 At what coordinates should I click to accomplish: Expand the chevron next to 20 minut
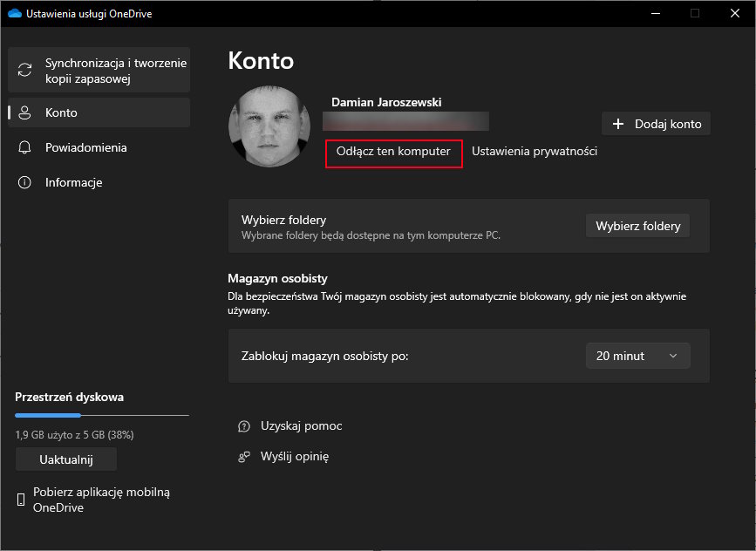[672, 356]
